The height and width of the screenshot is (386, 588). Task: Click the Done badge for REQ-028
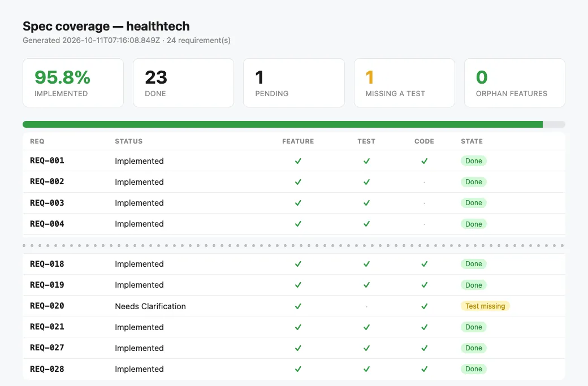474,368
